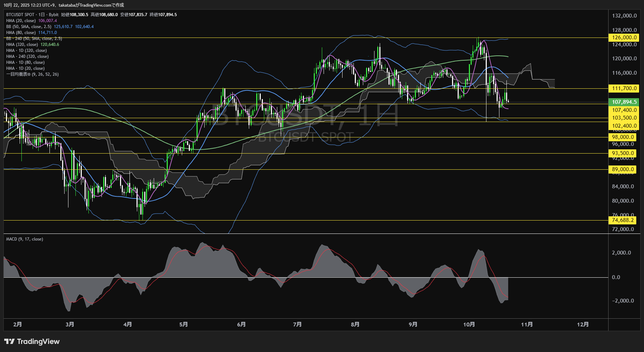Click the HMA (20, close) indicator legend
This screenshot has width=644, height=352.
pos(21,21)
